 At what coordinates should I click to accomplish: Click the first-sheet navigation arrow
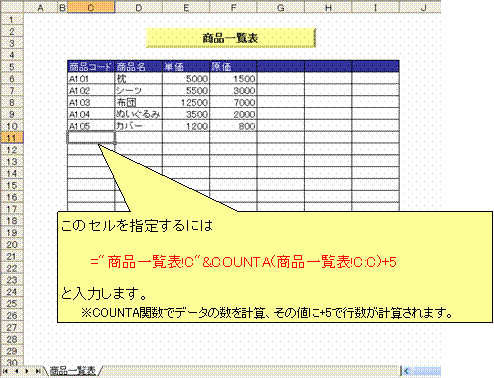(6, 371)
